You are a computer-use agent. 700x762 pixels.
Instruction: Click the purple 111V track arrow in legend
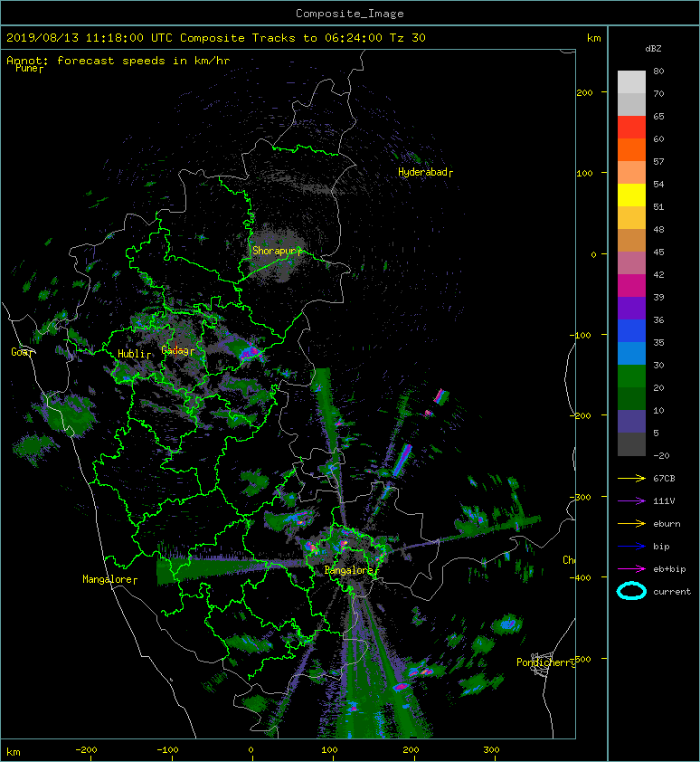pos(631,500)
